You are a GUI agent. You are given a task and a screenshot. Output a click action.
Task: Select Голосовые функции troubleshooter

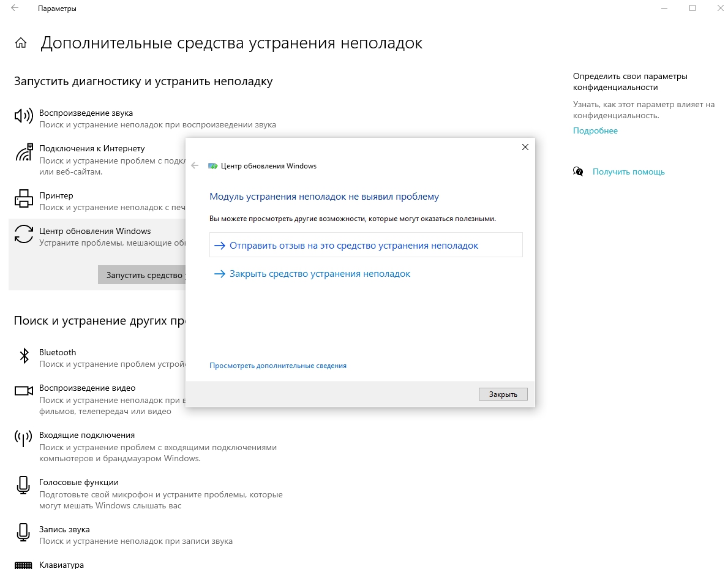(x=149, y=494)
